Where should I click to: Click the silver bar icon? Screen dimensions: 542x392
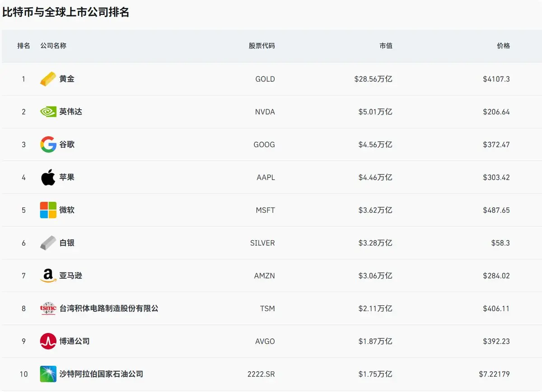(x=48, y=243)
